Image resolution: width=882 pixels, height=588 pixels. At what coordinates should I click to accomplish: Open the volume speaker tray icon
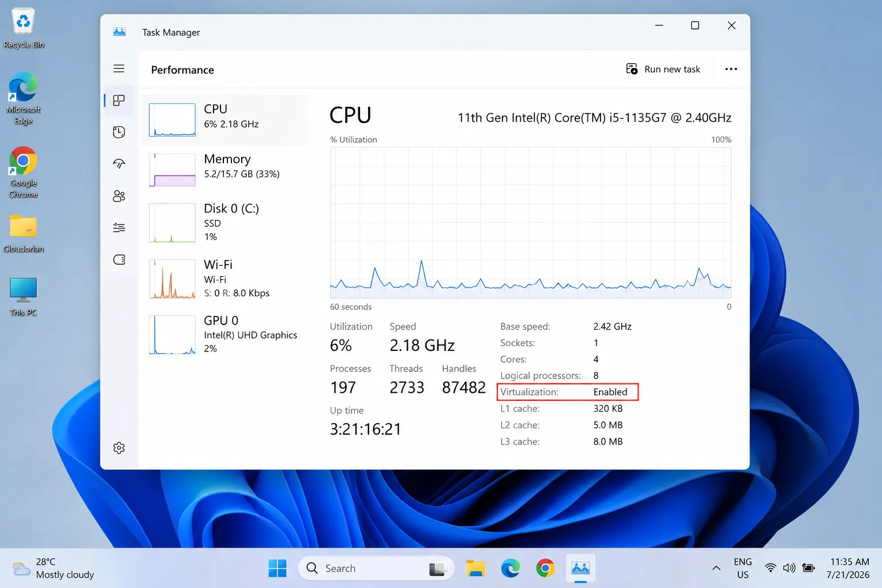pyautogui.click(x=790, y=568)
